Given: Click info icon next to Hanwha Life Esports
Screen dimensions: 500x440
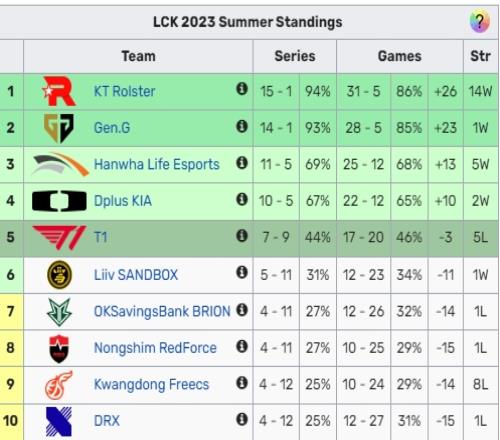Looking at the screenshot, I should [x=242, y=163].
